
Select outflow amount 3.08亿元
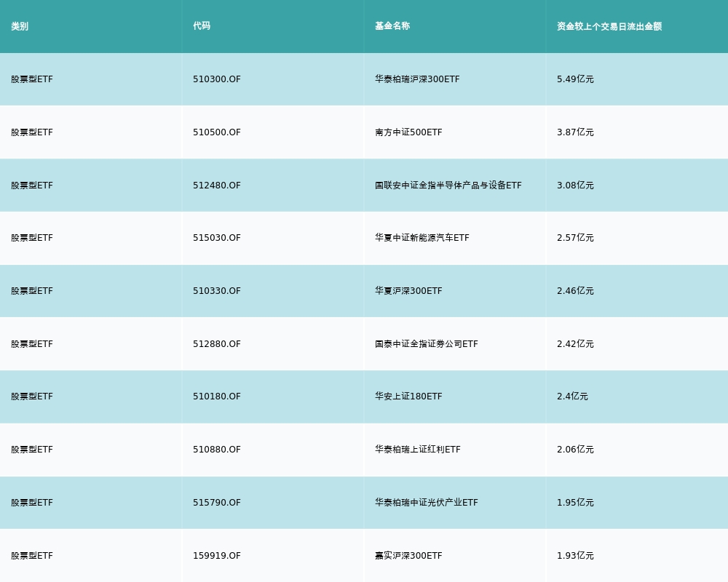[575, 186]
